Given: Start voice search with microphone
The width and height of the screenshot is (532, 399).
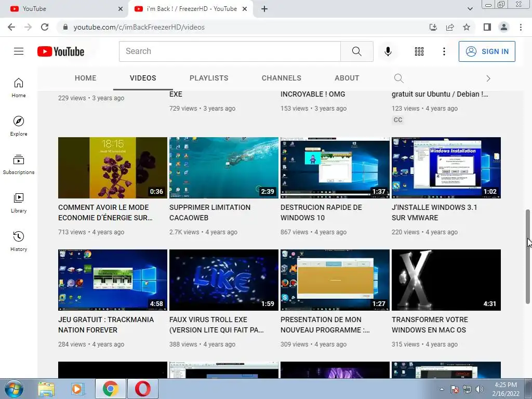Looking at the screenshot, I should click(x=388, y=51).
